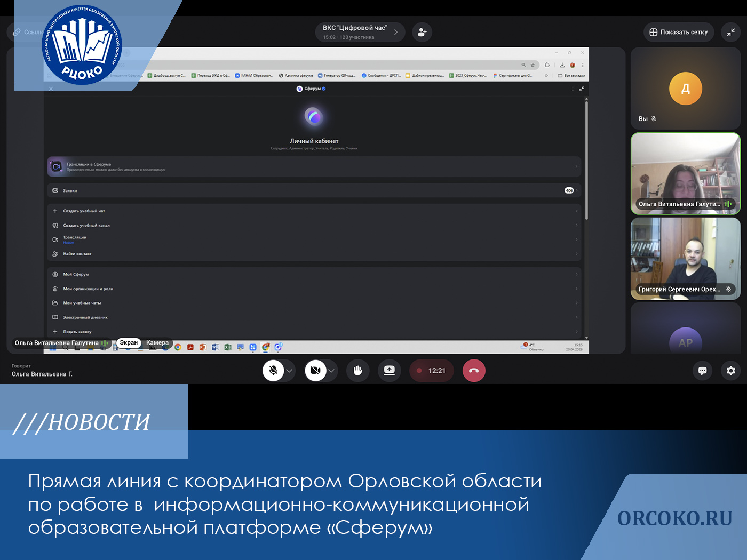
Task: End call with red hang-up button
Action: (x=474, y=371)
